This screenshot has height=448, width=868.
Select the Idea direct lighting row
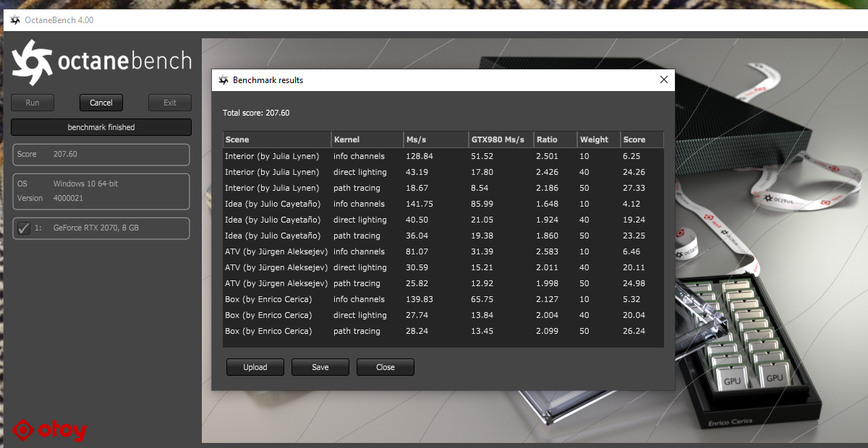(x=443, y=220)
